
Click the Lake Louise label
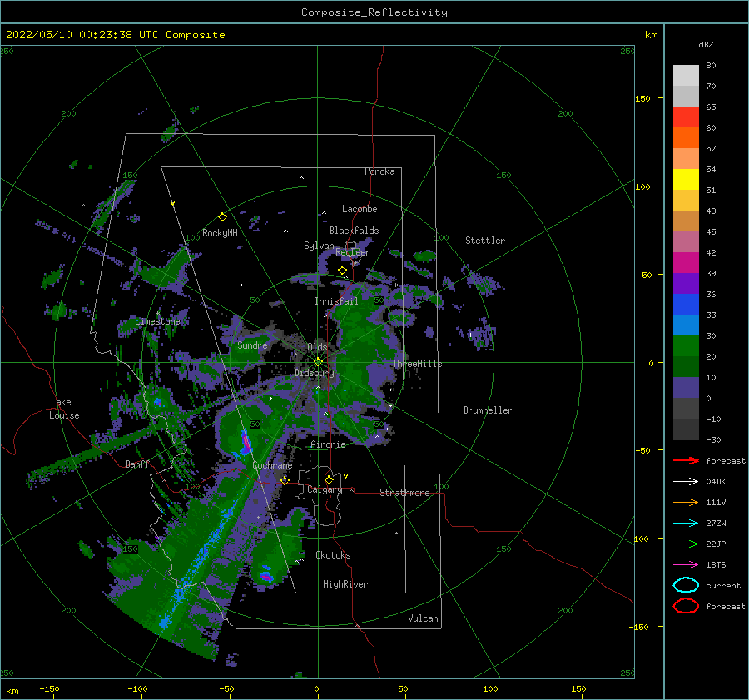point(64,409)
